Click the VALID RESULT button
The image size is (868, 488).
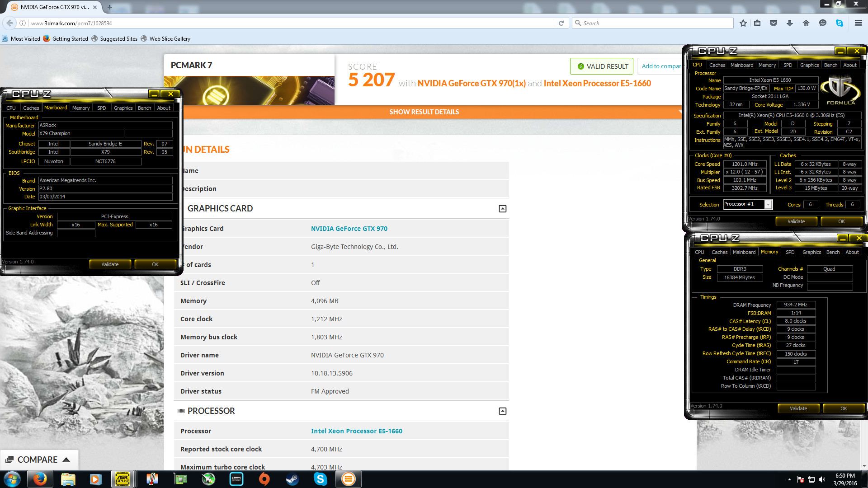click(x=602, y=66)
